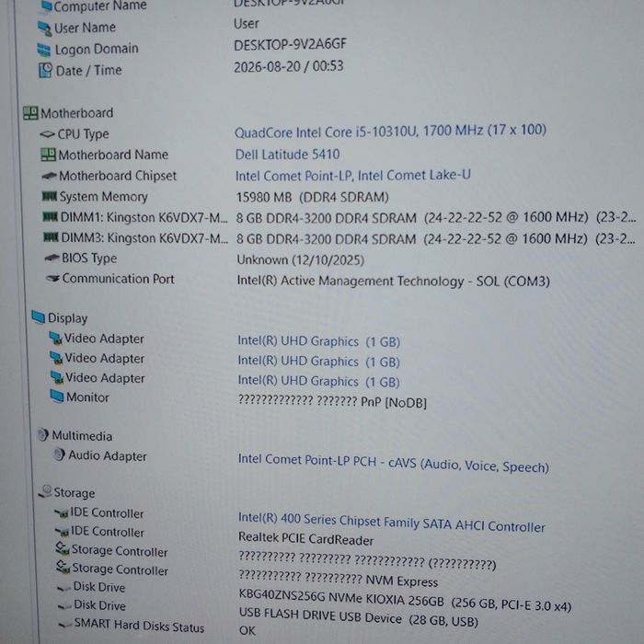This screenshot has height=644, width=644.
Task: Select the SMART status OK value
Action: 247,630
